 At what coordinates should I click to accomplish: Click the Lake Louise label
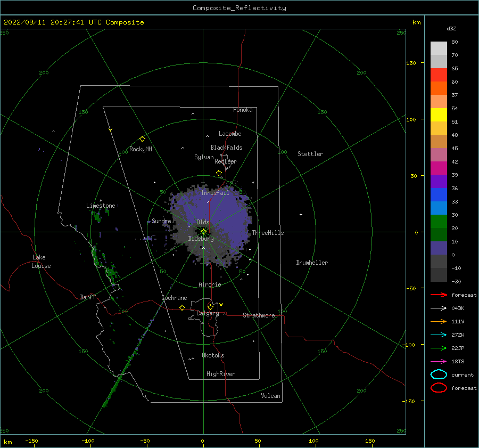[41, 262]
